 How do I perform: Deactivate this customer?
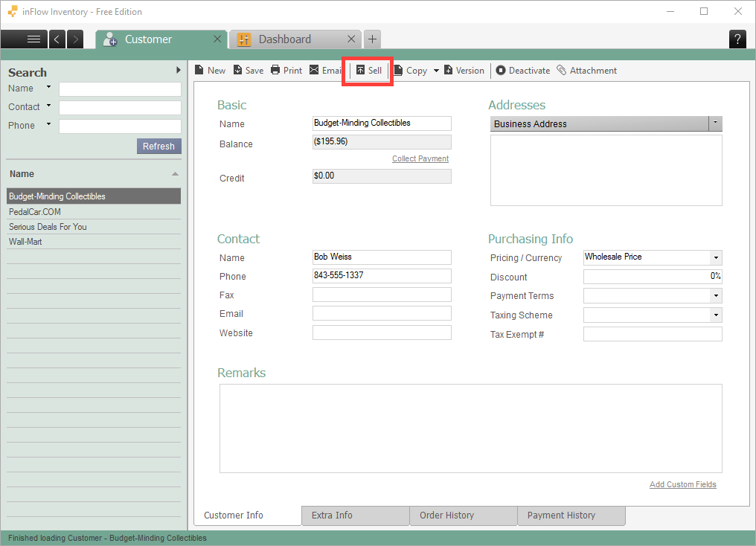523,71
